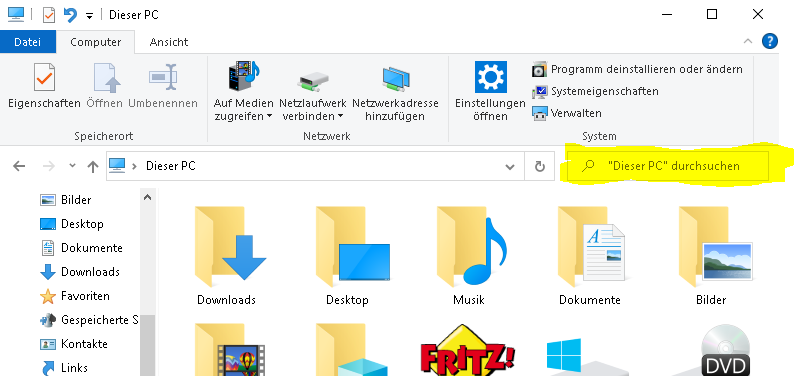Refresh the Dieser PC view
The image size is (794, 376).
click(x=540, y=166)
